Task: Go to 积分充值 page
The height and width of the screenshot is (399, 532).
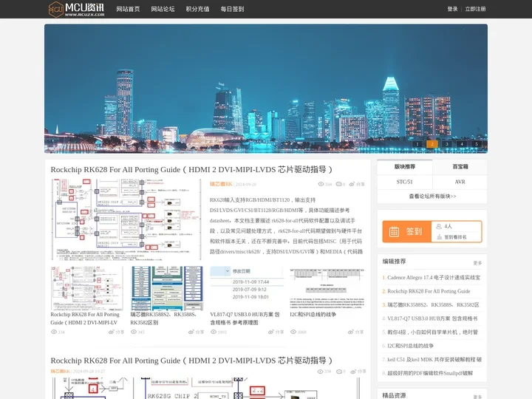Action: point(197,9)
